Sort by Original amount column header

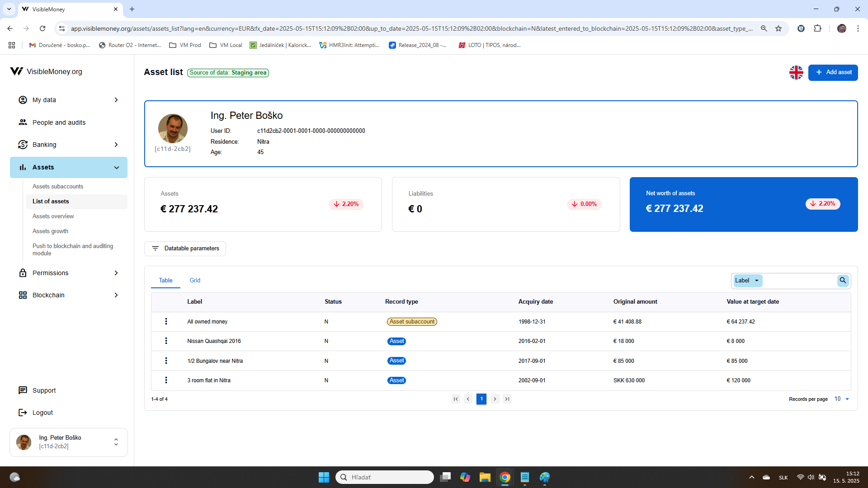point(635,302)
